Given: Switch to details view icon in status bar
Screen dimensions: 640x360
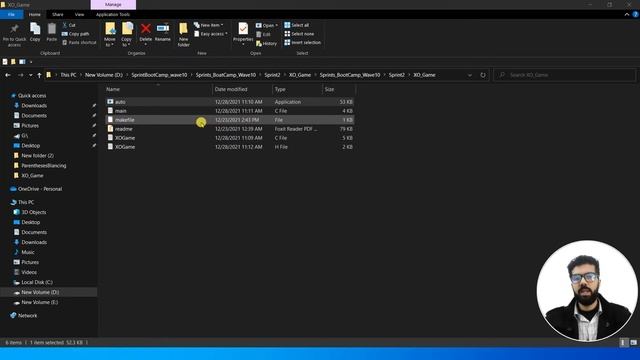Looking at the screenshot, I should 623,342.
